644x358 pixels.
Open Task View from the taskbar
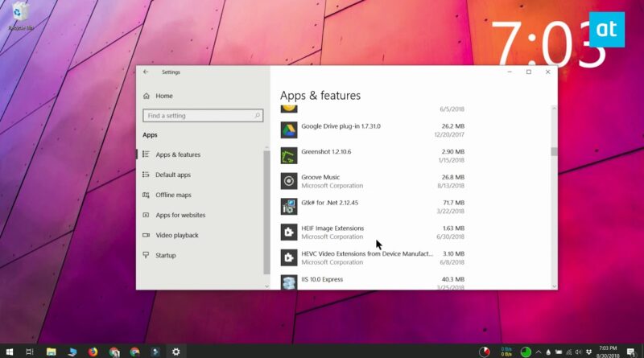pos(30,352)
